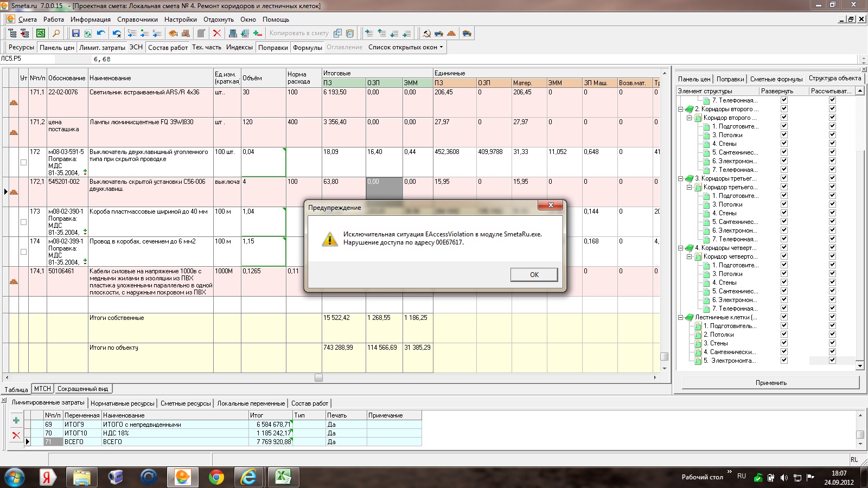Open the Справочники menu
Screen dimensions: 868x488
[x=137, y=20]
